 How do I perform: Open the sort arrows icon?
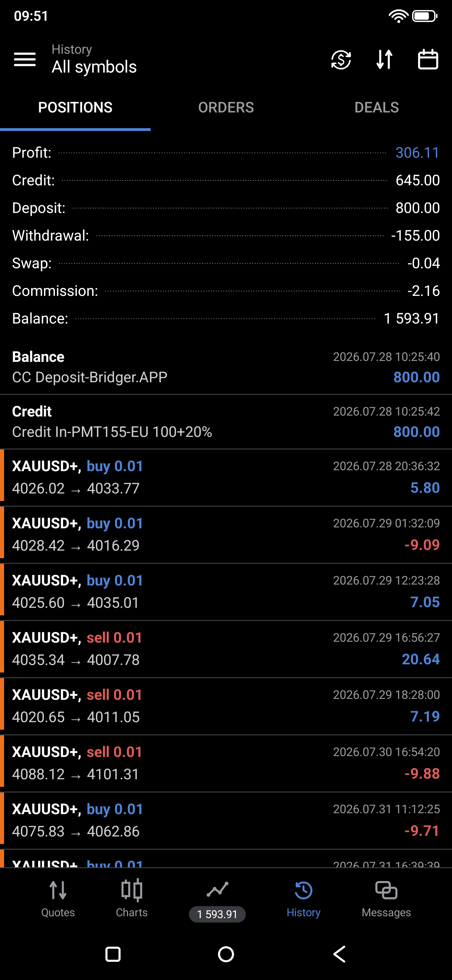coord(384,59)
